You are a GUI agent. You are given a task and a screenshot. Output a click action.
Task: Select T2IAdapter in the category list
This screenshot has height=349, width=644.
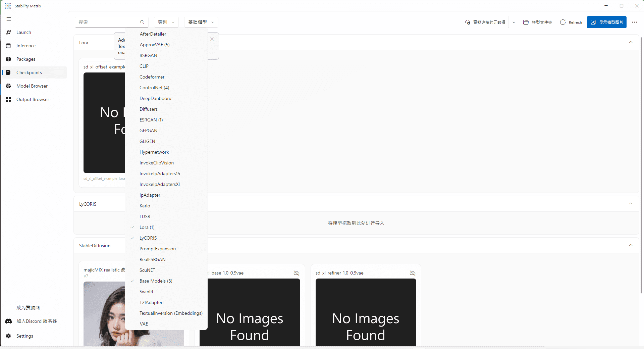pyautogui.click(x=166, y=302)
